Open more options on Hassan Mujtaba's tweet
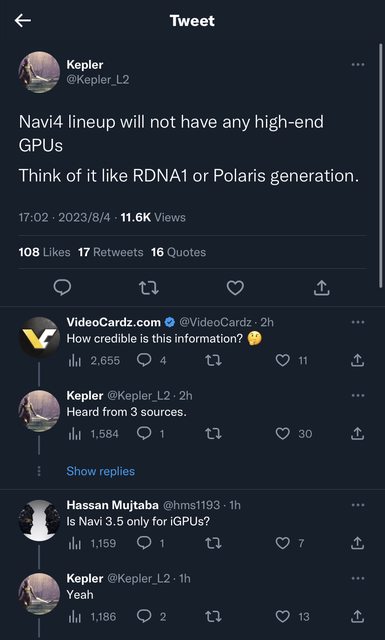 pos(358,505)
